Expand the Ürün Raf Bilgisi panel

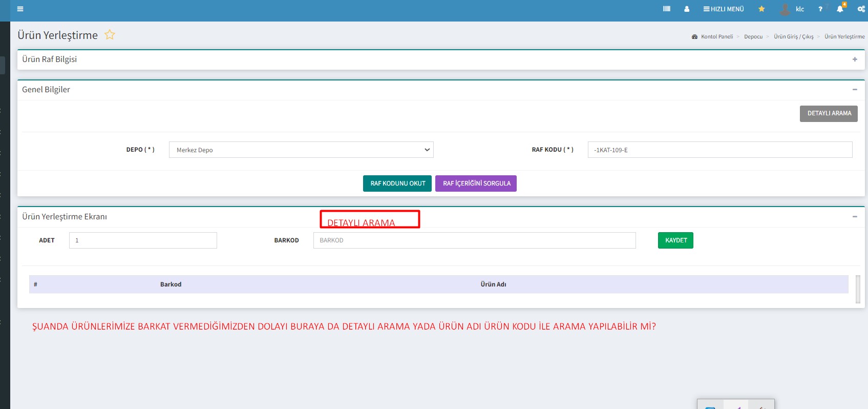point(855,59)
